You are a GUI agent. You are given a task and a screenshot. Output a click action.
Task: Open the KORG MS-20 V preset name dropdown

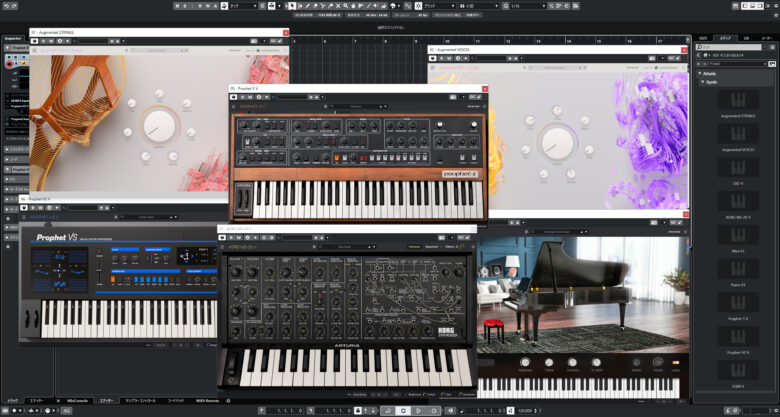click(x=347, y=247)
